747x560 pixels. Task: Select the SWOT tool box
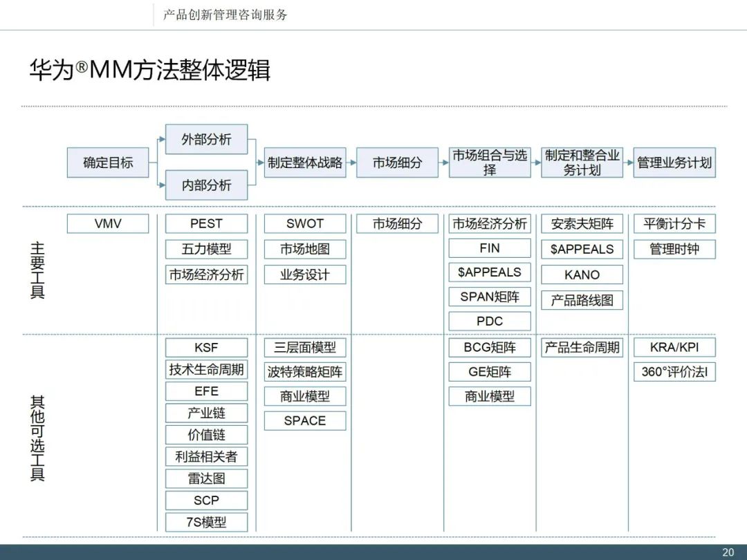(x=305, y=224)
